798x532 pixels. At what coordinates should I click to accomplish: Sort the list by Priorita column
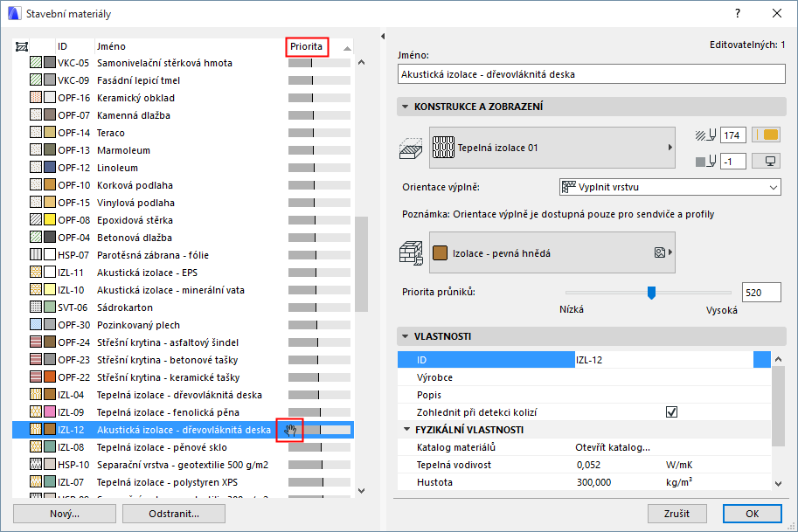pos(307,46)
